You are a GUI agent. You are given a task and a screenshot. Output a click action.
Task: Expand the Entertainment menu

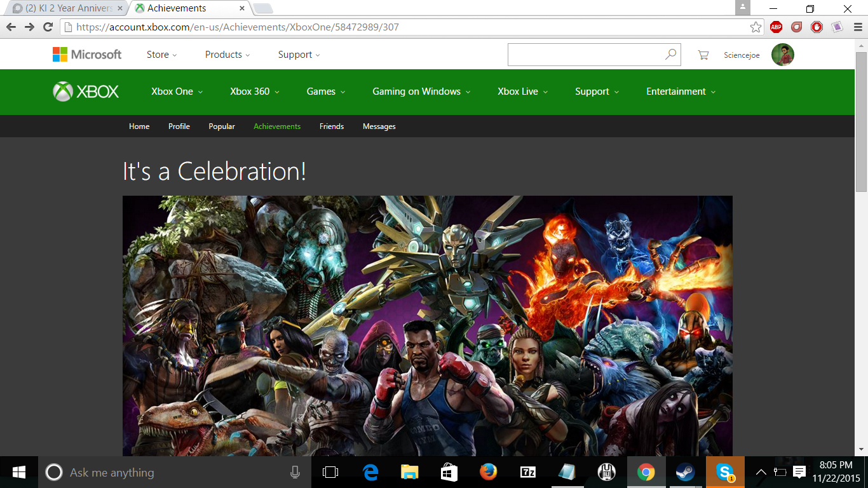click(681, 91)
